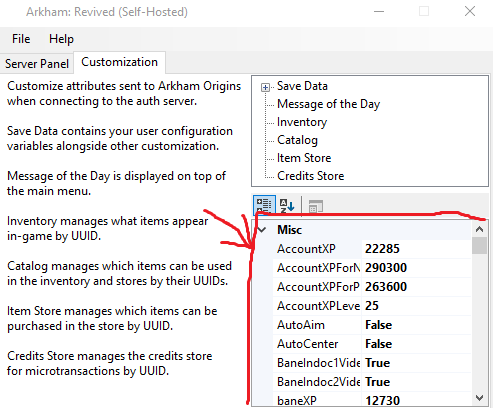
Task: Select the AutoCenter False value
Action: [x=416, y=344]
